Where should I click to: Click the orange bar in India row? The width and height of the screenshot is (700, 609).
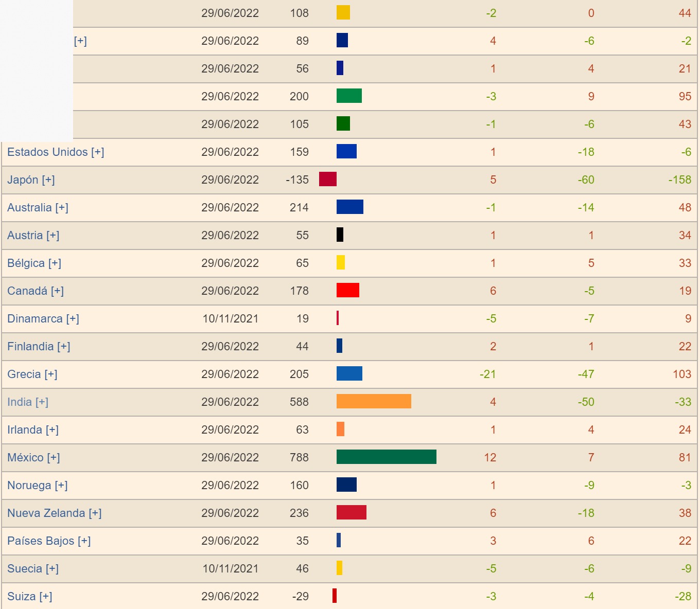374,401
